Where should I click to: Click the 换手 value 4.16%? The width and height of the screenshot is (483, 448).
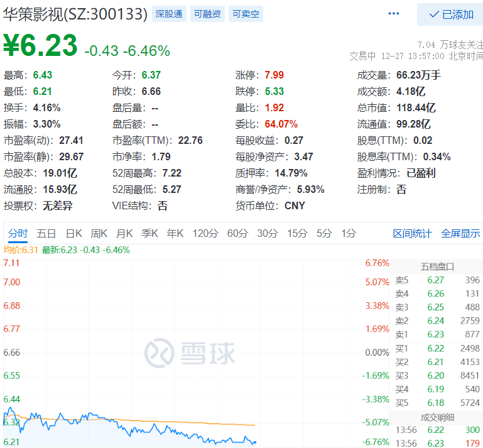point(47,108)
